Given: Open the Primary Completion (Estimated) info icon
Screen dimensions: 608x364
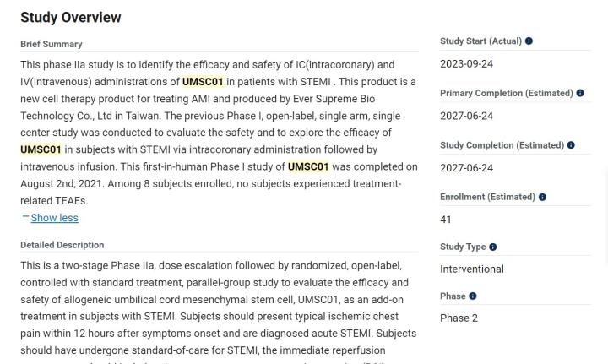Looking at the screenshot, I should [580, 93].
